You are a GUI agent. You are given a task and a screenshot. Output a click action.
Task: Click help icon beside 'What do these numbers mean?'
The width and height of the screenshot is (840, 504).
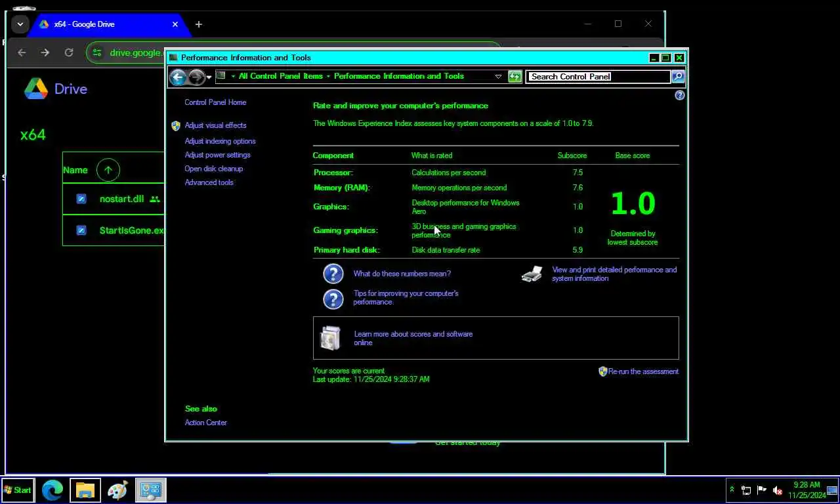pyautogui.click(x=333, y=274)
